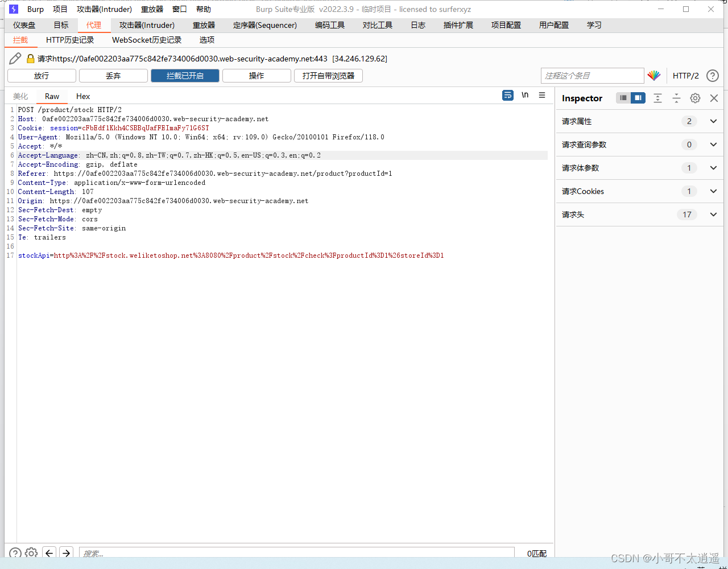Screen dimensions: 728x569
Task: Click the padlock icon before request URL
Action: click(x=31, y=59)
